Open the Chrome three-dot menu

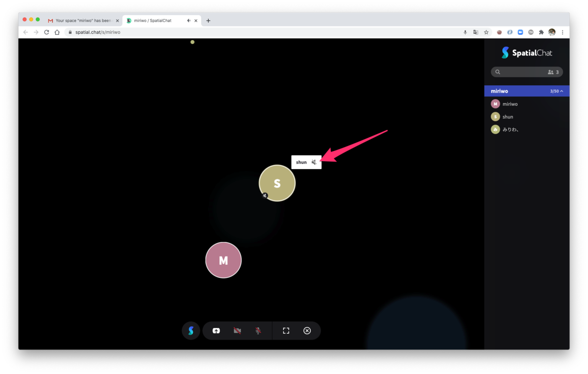[x=562, y=32]
